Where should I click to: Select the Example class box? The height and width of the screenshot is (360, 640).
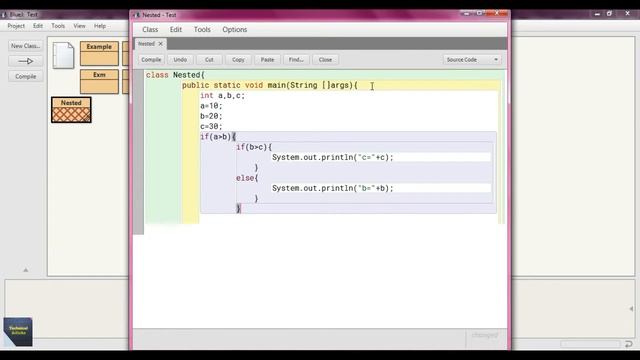click(x=99, y=53)
